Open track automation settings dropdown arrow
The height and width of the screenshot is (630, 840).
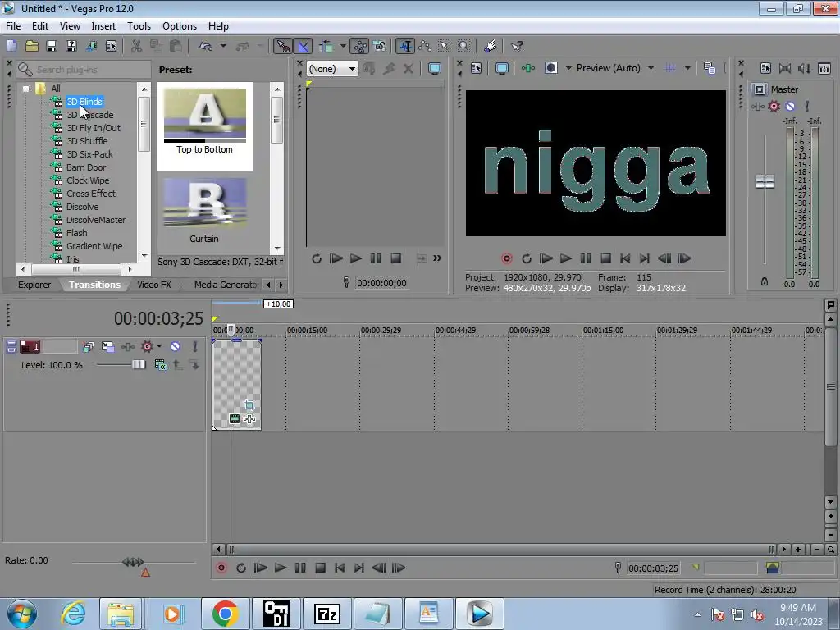pos(159,346)
